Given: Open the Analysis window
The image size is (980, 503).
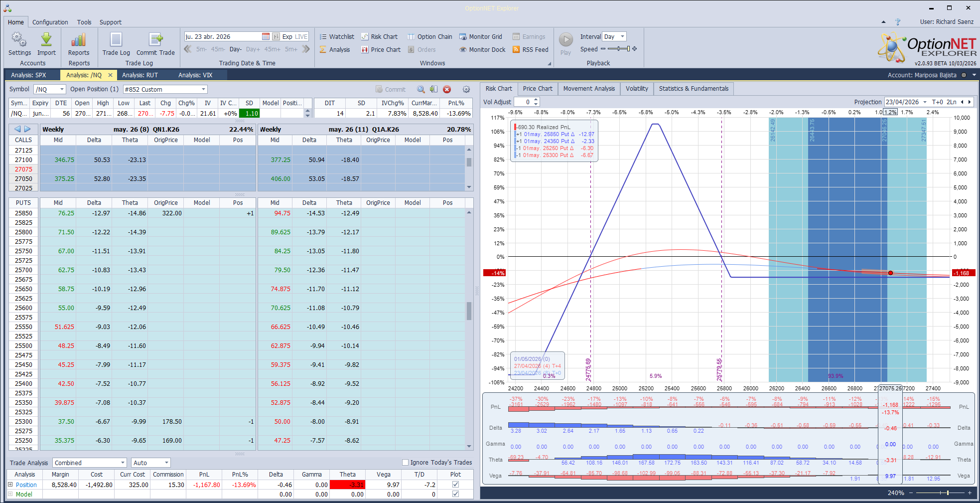Looking at the screenshot, I should tap(335, 49).
